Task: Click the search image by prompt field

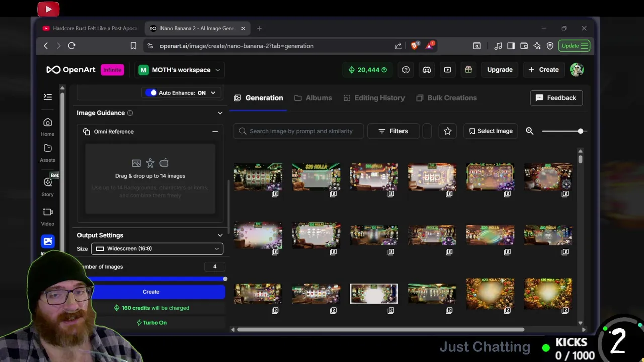Action: point(298,131)
